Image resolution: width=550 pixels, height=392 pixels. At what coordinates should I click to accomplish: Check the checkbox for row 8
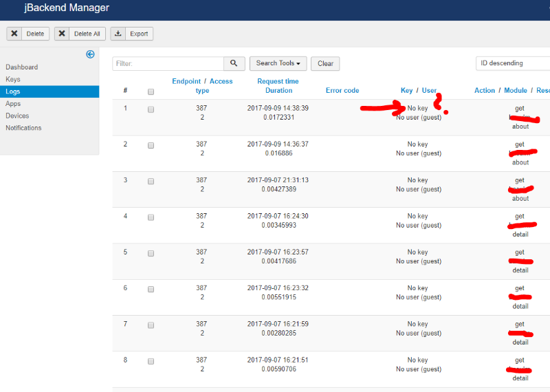151,361
